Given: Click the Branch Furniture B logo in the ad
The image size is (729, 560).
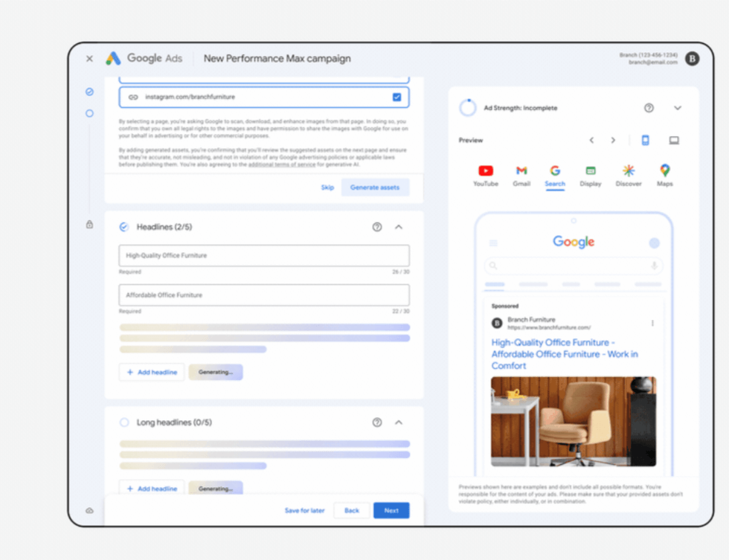Looking at the screenshot, I should [497, 323].
